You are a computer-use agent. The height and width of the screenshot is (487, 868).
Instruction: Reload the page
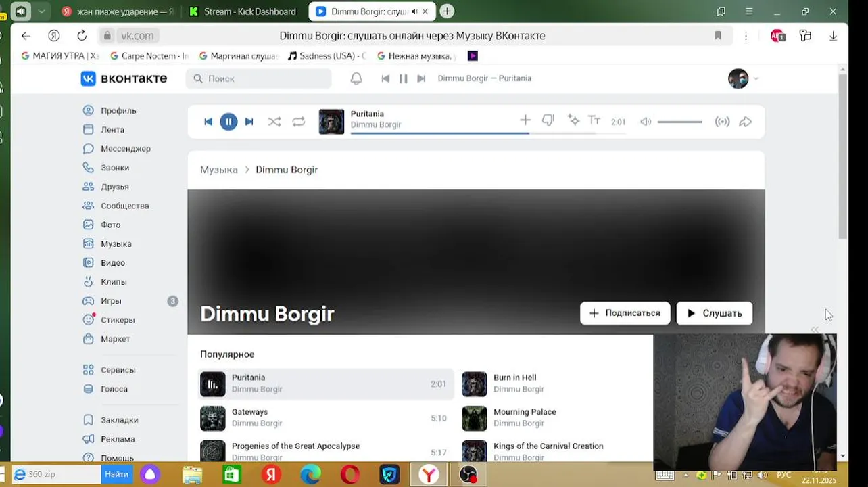point(82,36)
